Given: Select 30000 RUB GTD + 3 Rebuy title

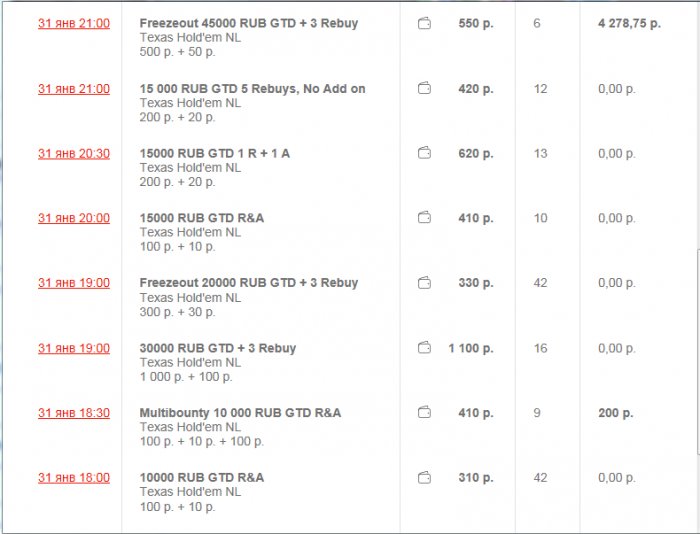Looking at the screenshot, I should coord(218,348).
